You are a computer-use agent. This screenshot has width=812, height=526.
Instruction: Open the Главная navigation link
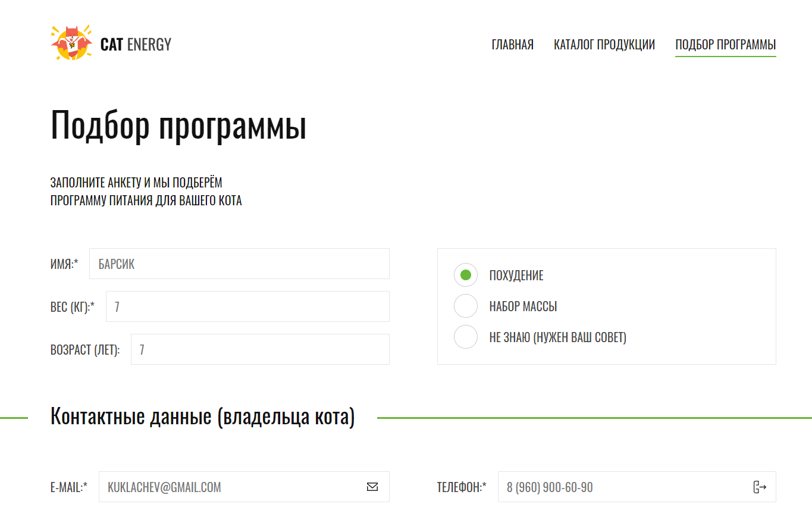point(512,45)
